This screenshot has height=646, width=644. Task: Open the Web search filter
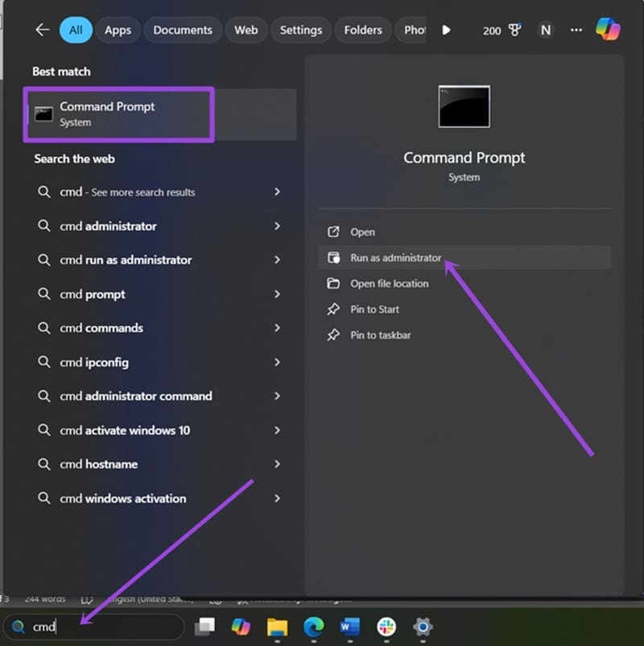[246, 30]
